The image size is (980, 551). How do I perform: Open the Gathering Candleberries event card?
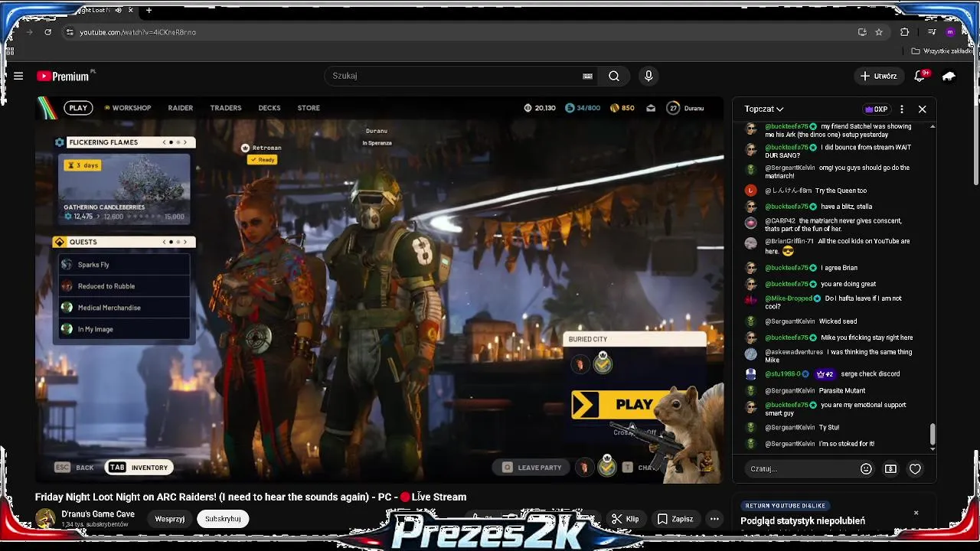124,189
